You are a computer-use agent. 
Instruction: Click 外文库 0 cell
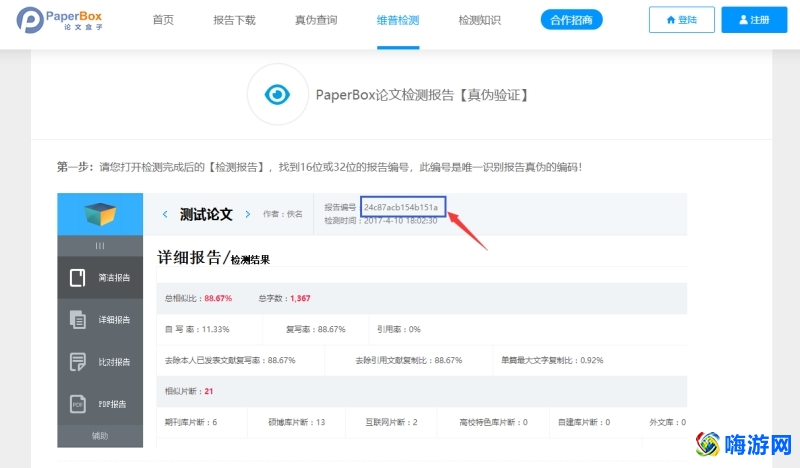click(x=667, y=422)
